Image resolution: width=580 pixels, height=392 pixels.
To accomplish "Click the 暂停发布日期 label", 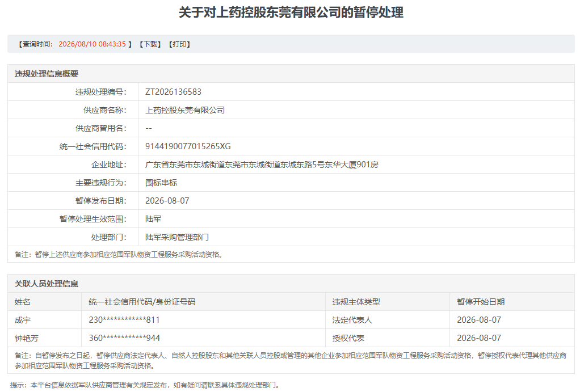I will pos(100,201).
